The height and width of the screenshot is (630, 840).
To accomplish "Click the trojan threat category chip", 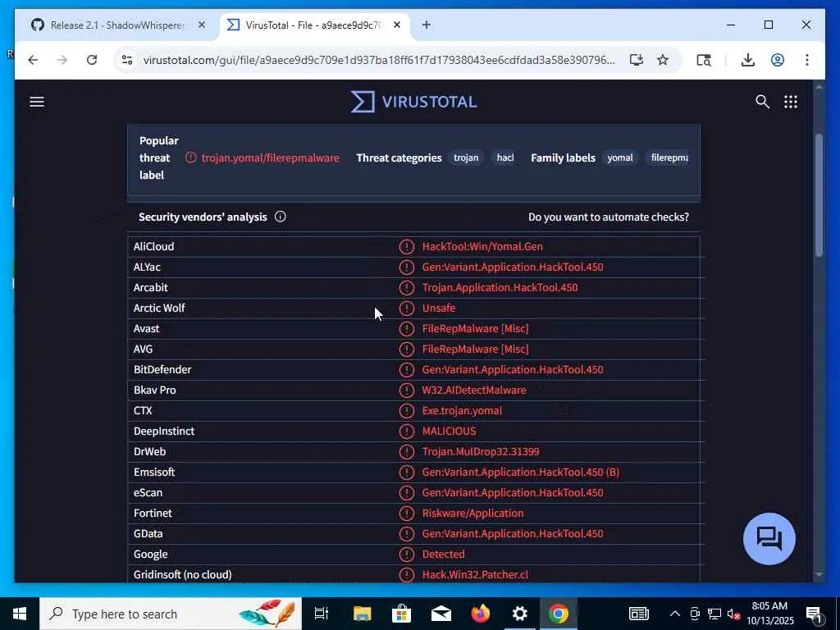I will tap(466, 157).
